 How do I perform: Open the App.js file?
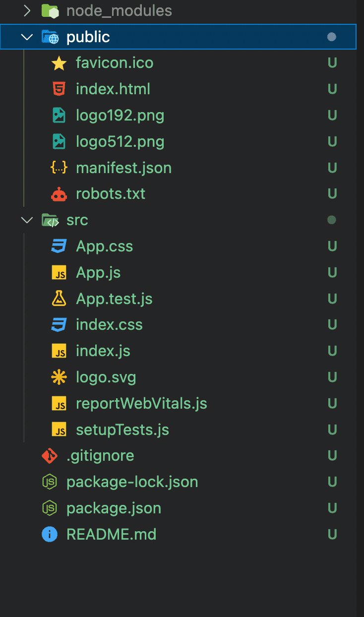[98, 273]
